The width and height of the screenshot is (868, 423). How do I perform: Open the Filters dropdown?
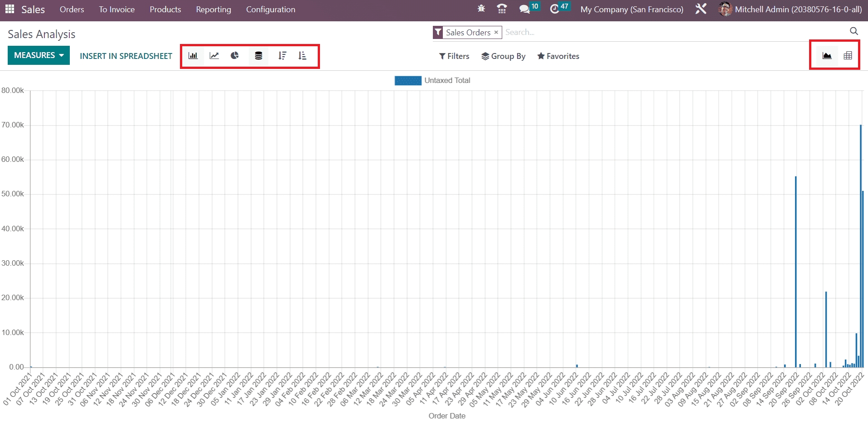pyautogui.click(x=454, y=56)
